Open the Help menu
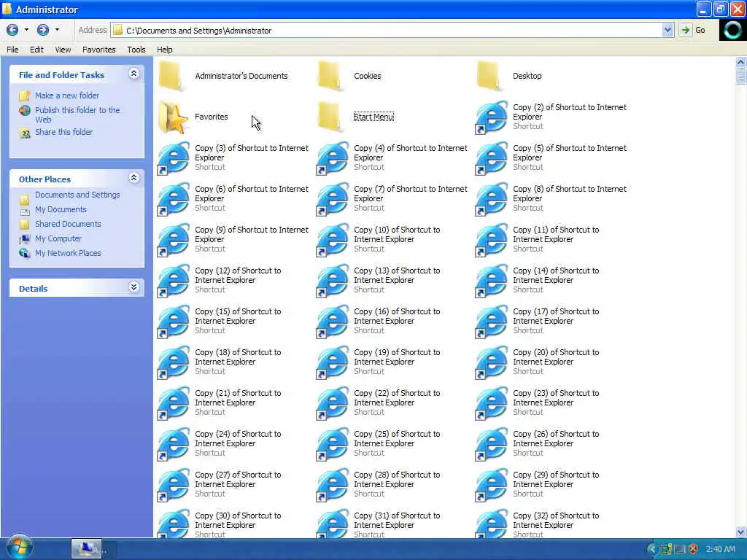This screenshot has height=560, width=747. [165, 50]
